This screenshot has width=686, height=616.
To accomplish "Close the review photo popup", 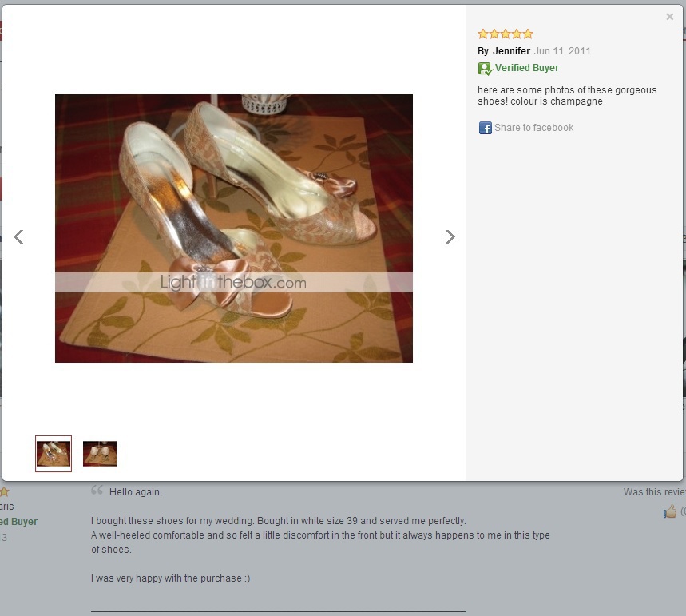I will tap(669, 17).
